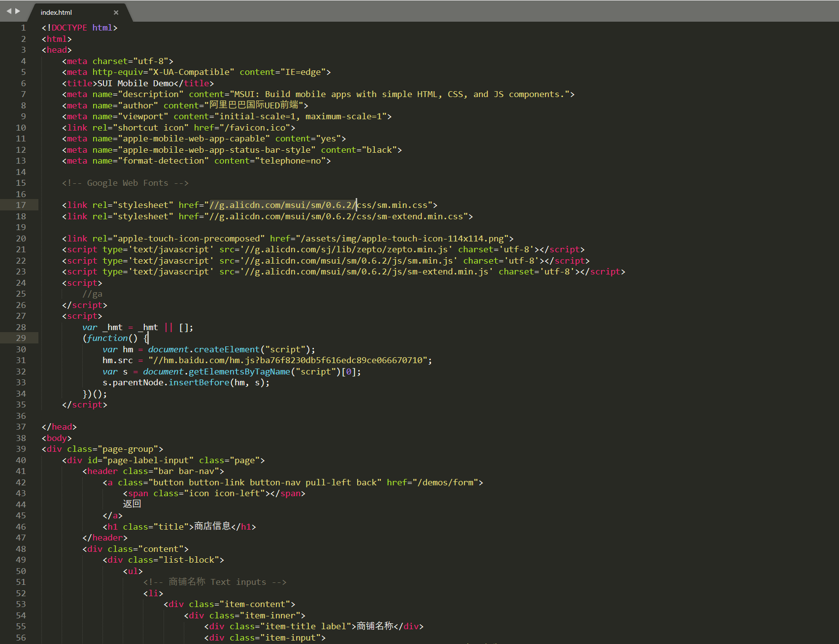Click the apple-touch-icon-114x114.png href
The width and height of the screenshot is (839, 644).
(404, 238)
